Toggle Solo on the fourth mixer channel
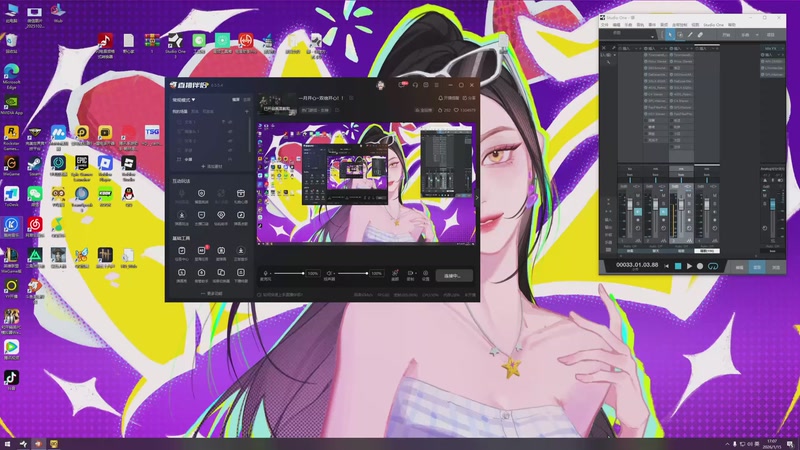800x450 pixels. tap(715, 204)
